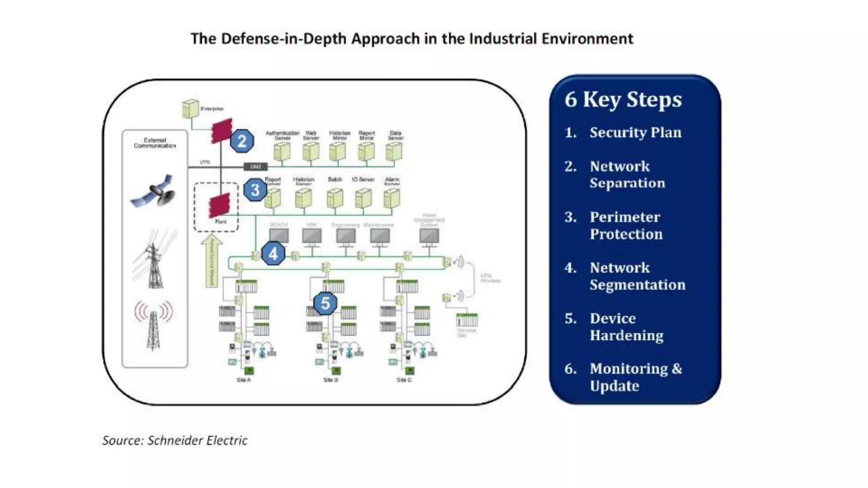Click the Authentication Server icon
This screenshot has height=488, width=868.
[282, 152]
